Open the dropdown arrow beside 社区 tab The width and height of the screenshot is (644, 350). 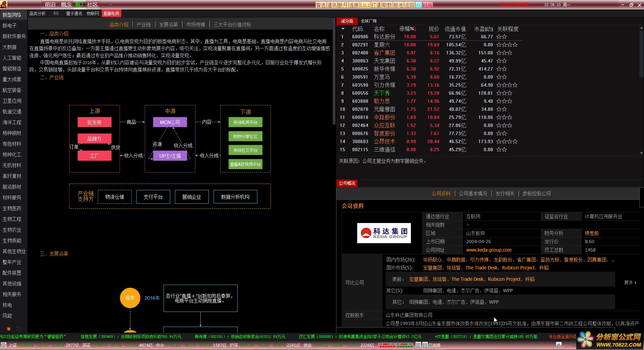click(x=111, y=5)
